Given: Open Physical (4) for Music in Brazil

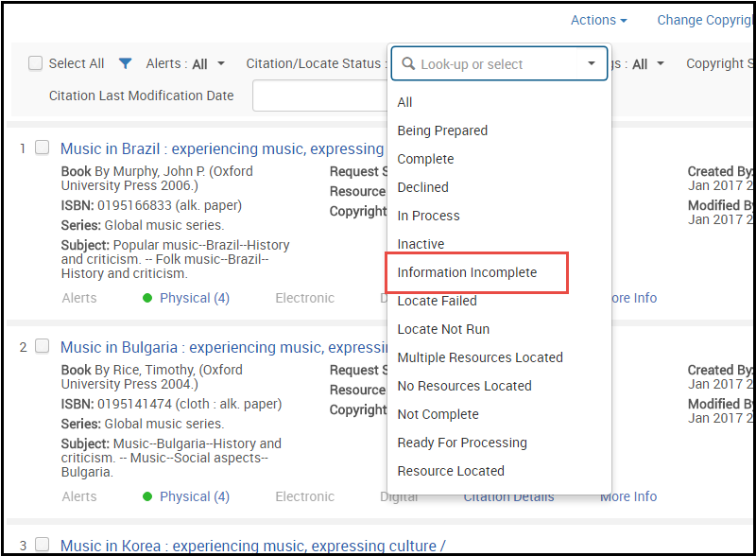Looking at the screenshot, I should coord(195,298).
